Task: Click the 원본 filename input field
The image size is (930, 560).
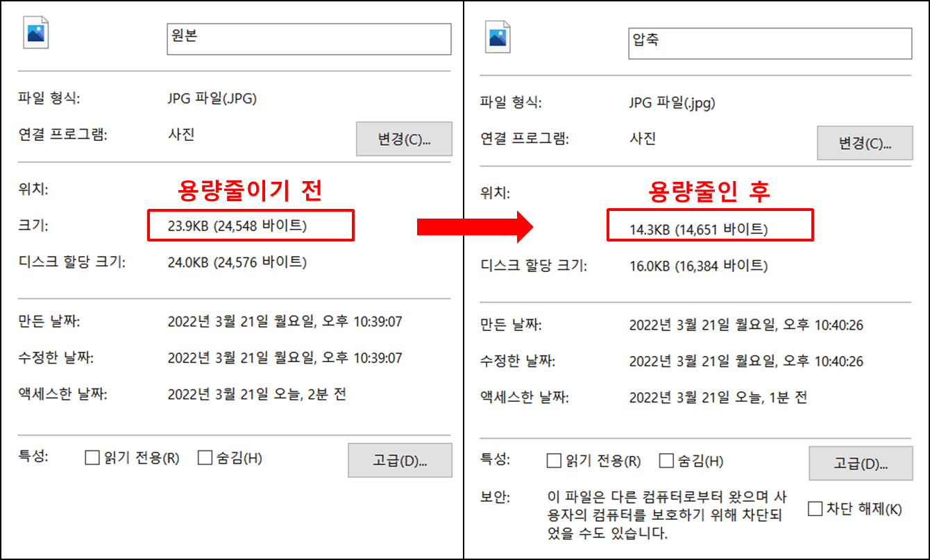Action: pyautogui.click(x=308, y=39)
